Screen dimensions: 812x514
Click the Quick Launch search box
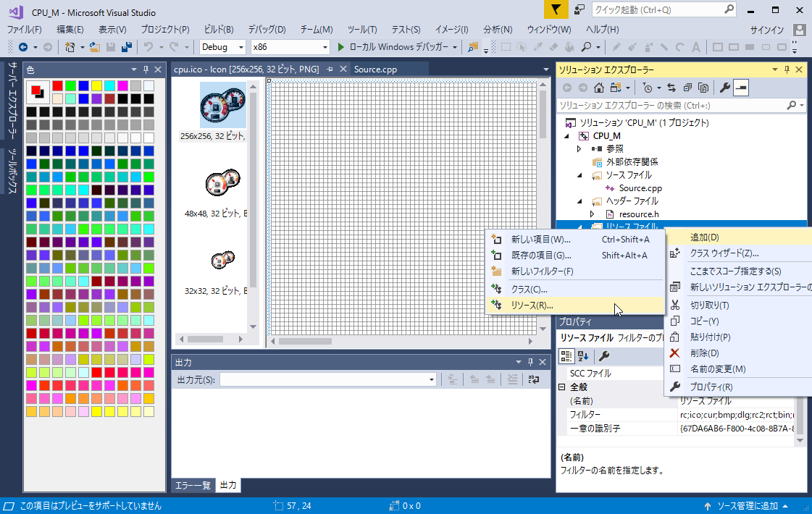[664, 9]
